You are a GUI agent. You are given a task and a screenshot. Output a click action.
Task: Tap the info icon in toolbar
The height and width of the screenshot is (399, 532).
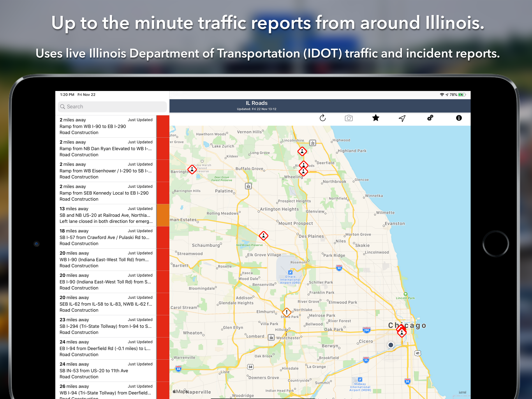(459, 118)
